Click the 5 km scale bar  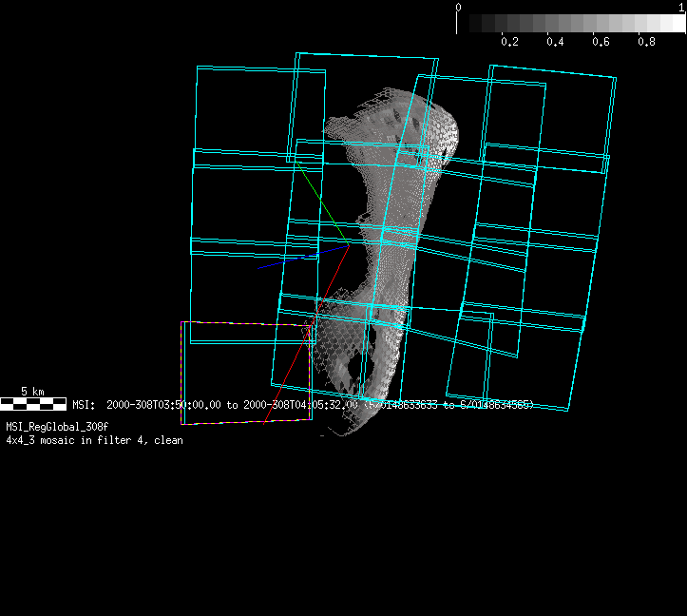tap(33, 404)
